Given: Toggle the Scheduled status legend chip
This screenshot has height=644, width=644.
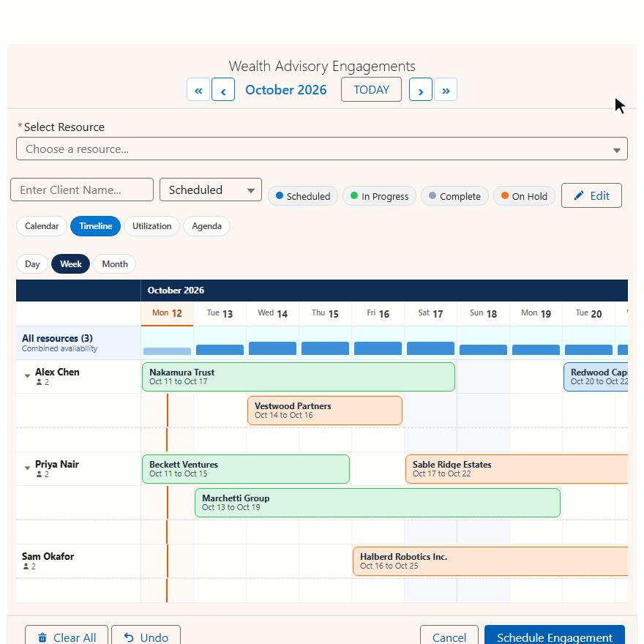Looking at the screenshot, I should coord(303,196).
